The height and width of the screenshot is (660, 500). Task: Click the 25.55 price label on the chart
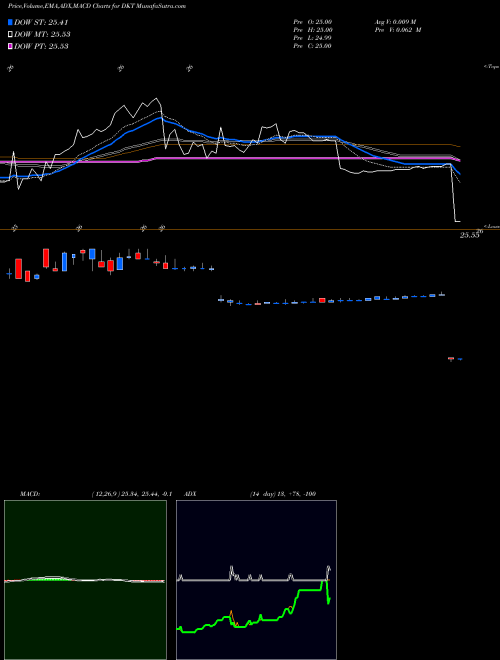pyautogui.click(x=469, y=235)
